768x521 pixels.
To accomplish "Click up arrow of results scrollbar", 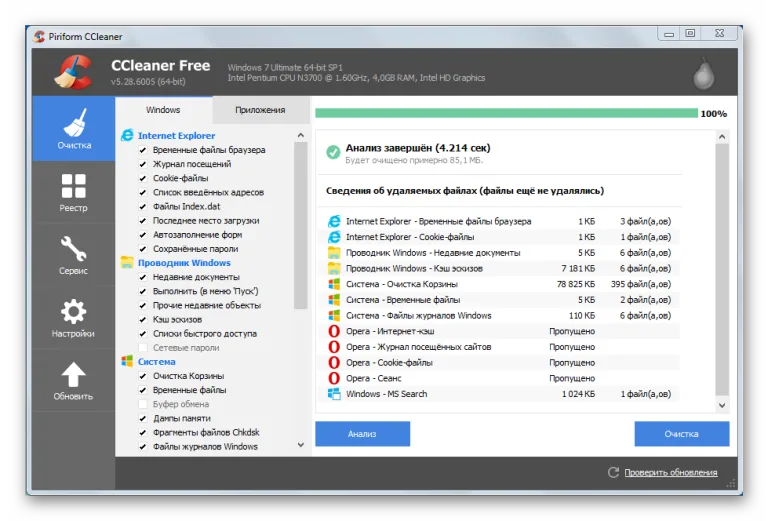I will click(722, 137).
